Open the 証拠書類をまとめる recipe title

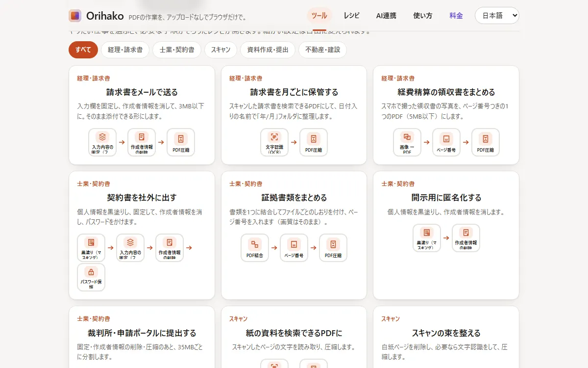point(294,198)
